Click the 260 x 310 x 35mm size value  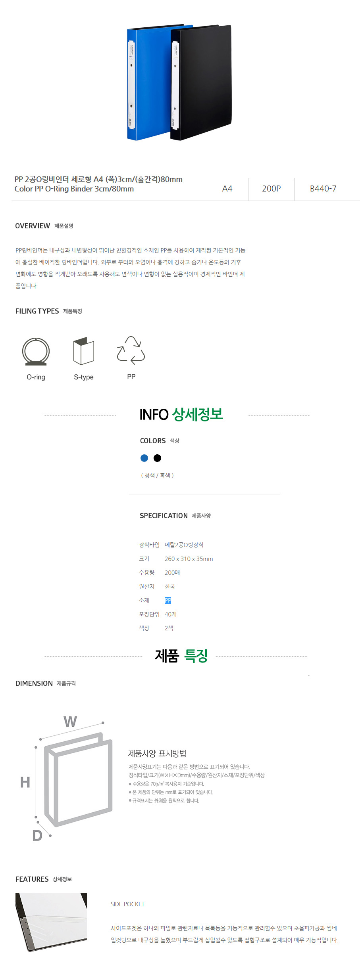coord(189,559)
